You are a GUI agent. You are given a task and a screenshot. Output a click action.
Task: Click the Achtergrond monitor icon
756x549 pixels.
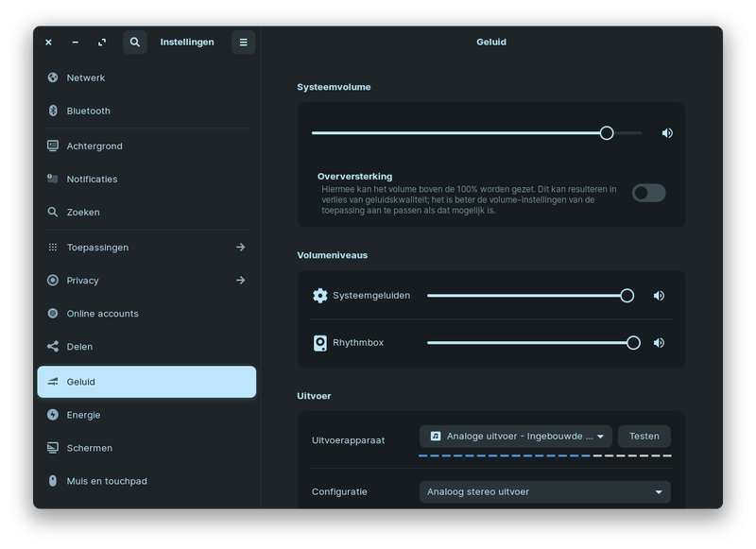[x=53, y=146]
